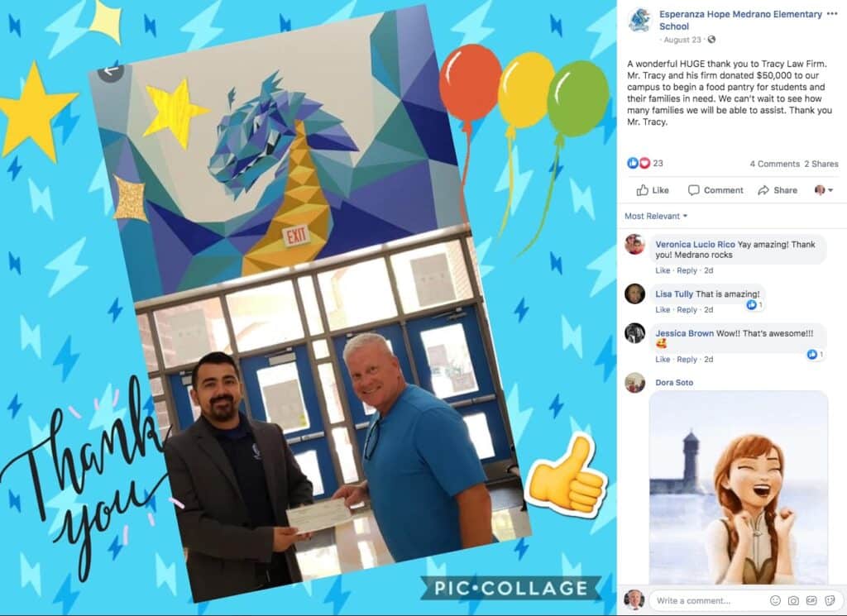Open the public globe audience icon
847x616 pixels.
(711, 40)
